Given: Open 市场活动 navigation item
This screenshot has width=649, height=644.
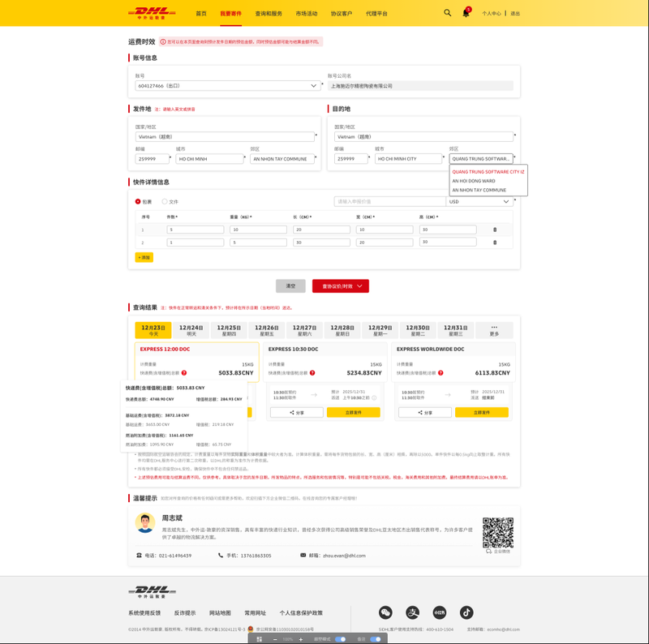Looking at the screenshot, I should coord(307,14).
